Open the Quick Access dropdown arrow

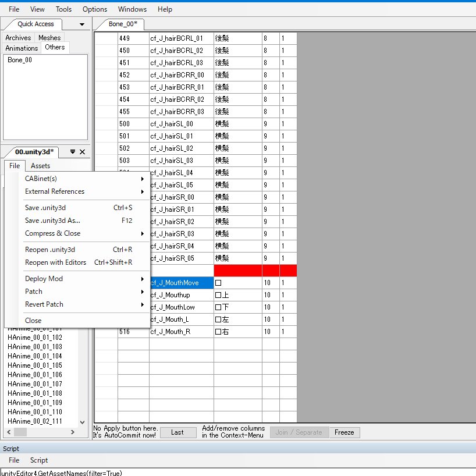[81, 24]
